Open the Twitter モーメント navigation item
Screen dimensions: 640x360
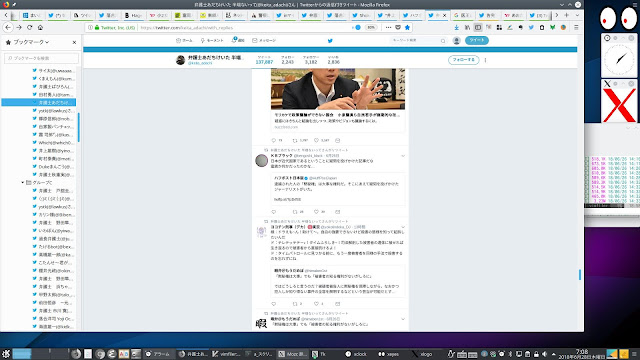[x=212, y=40]
